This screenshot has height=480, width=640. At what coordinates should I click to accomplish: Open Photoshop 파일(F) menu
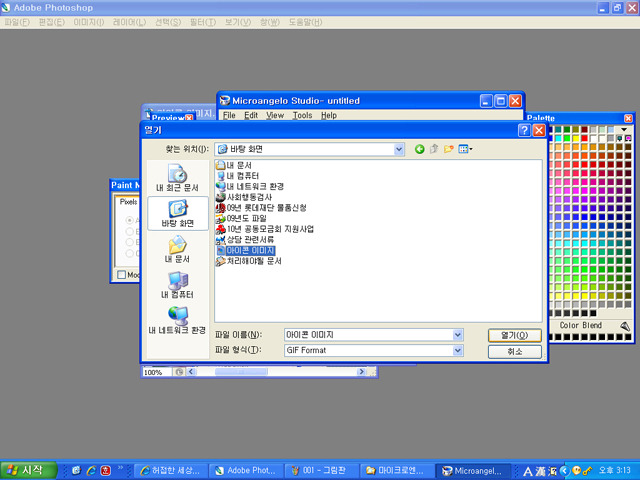[17, 22]
